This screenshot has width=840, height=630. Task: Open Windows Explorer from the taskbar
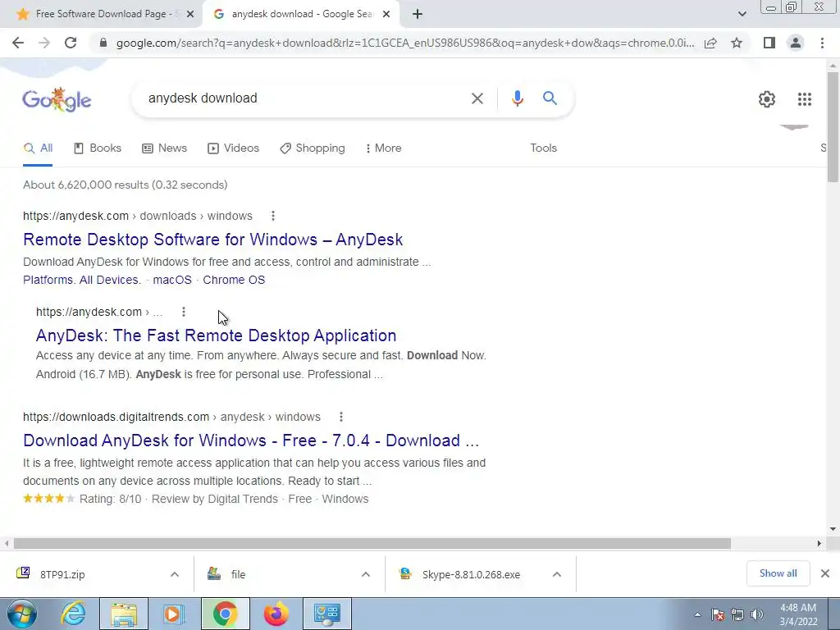coord(124,614)
